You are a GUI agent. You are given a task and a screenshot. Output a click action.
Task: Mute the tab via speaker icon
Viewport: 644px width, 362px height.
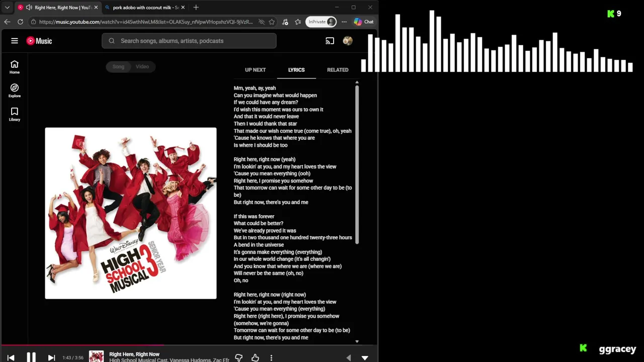click(x=29, y=8)
